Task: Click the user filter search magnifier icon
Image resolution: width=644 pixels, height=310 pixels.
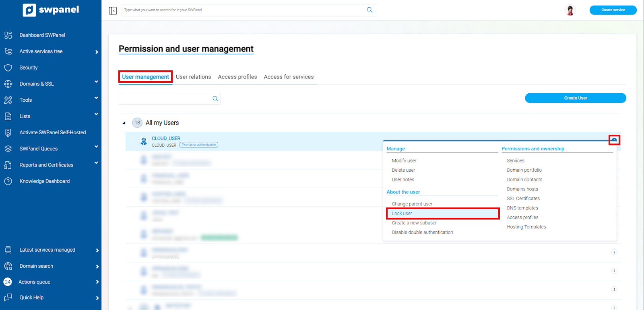Action: point(215,99)
